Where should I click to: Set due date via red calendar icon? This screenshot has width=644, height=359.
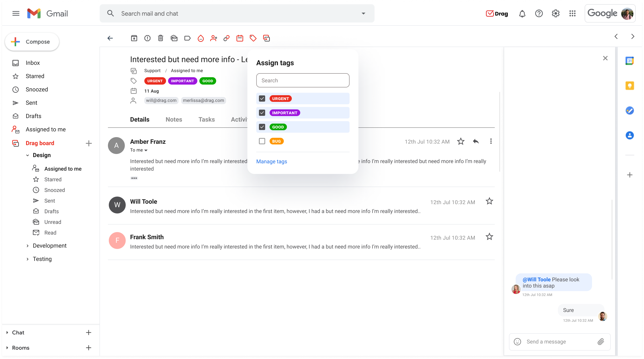click(240, 38)
